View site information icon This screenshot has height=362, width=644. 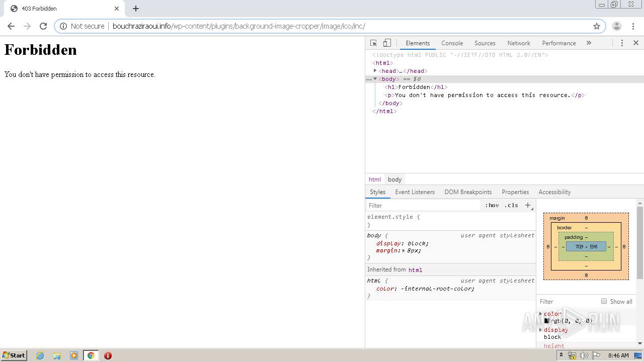tap(63, 26)
